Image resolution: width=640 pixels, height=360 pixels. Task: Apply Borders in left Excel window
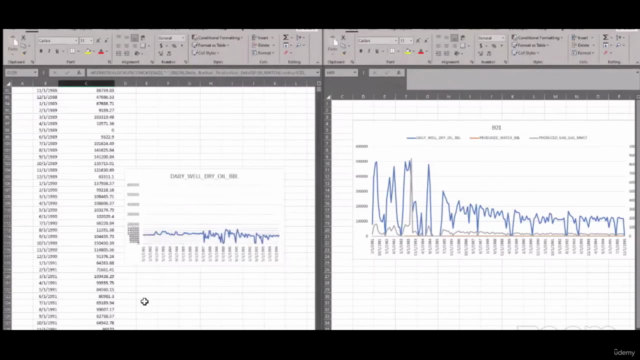click(x=72, y=51)
